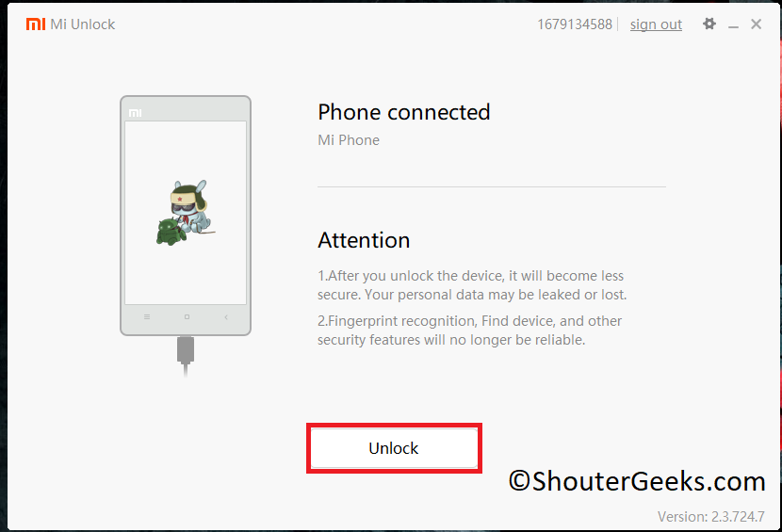This screenshot has width=782, height=532.
Task: Open settings via the gear icon
Action: click(709, 24)
